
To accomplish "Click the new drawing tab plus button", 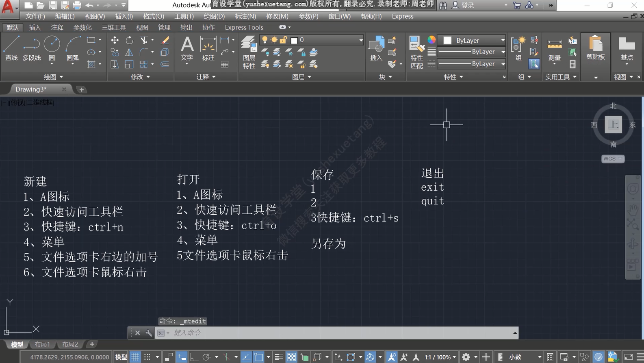I will pos(81,89).
